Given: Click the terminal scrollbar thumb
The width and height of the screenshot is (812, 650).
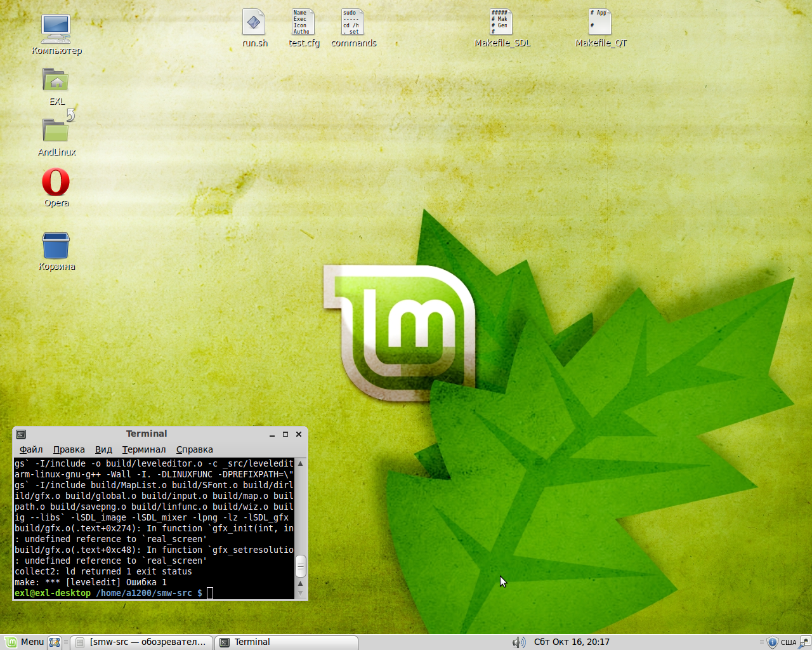Looking at the screenshot, I should click(301, 566).
